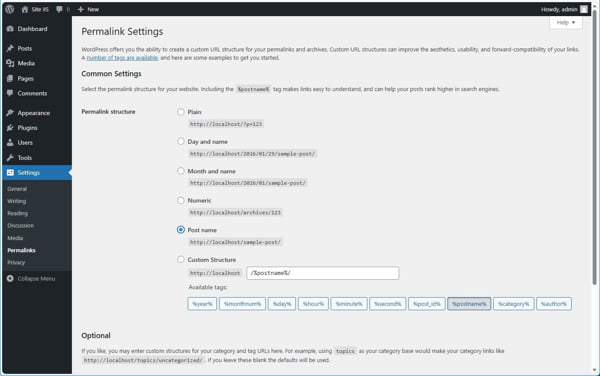Click the New plus icon in admin bar
The width and height of the screenshot is (600, 376).
(x=80, y=9)
